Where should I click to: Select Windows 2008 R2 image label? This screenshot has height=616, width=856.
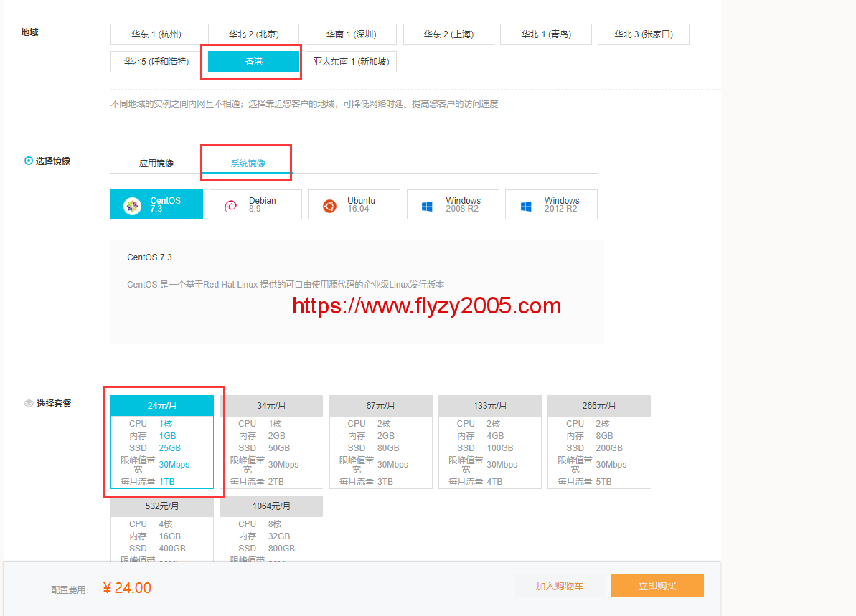tap(463, 204)
